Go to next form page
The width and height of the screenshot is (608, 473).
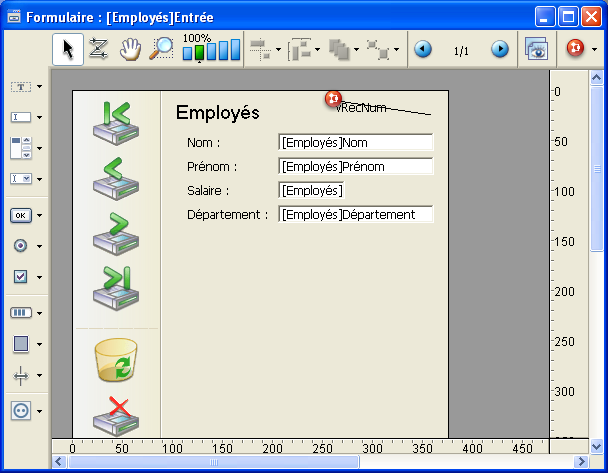(499, 50)
